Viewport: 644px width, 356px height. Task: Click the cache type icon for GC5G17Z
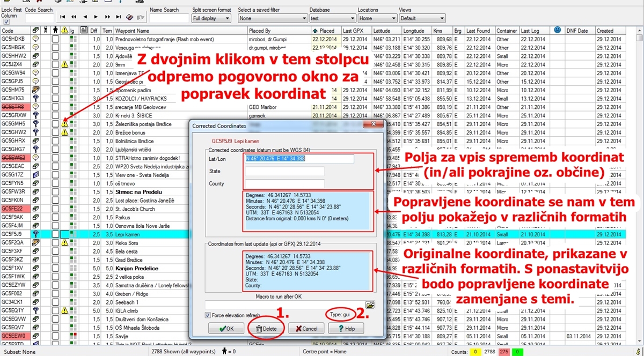click(35, 174)
